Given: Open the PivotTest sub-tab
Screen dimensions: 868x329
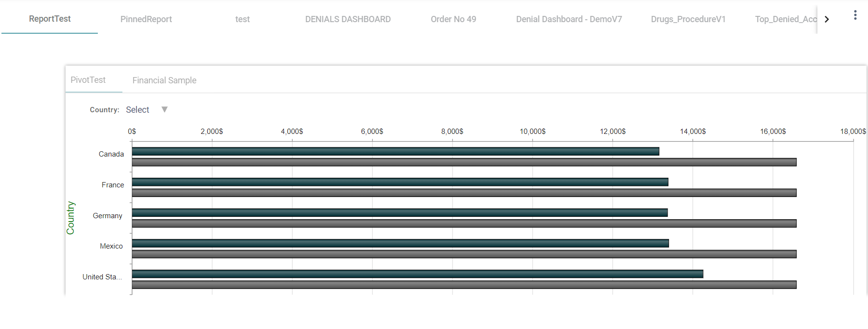Looking at the screenshot, I should (x=88, y=80).
